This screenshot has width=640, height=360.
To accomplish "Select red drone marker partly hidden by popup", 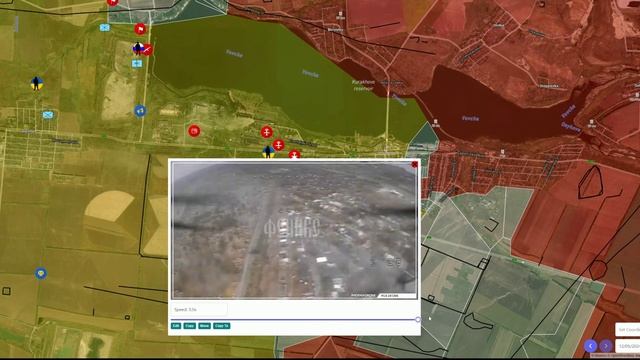I will pyautogui.click(x=294, y=155).
